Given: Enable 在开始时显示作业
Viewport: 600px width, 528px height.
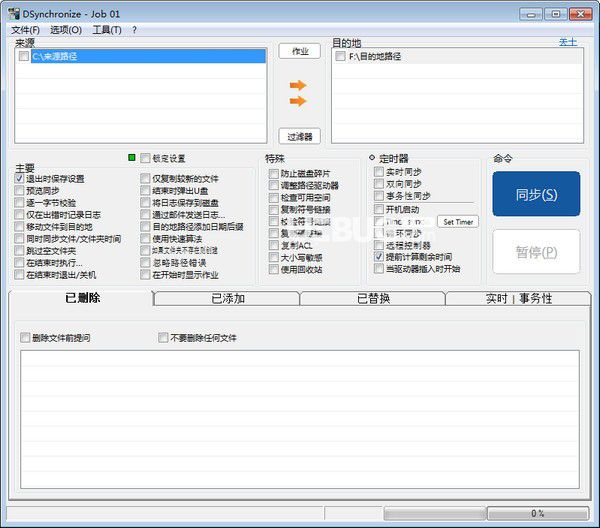Looking at the screenshot, I should [145, 274].
